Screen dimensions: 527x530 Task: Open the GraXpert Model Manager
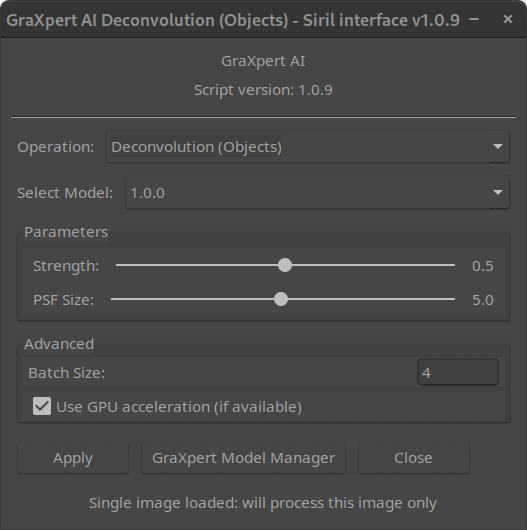243,458
